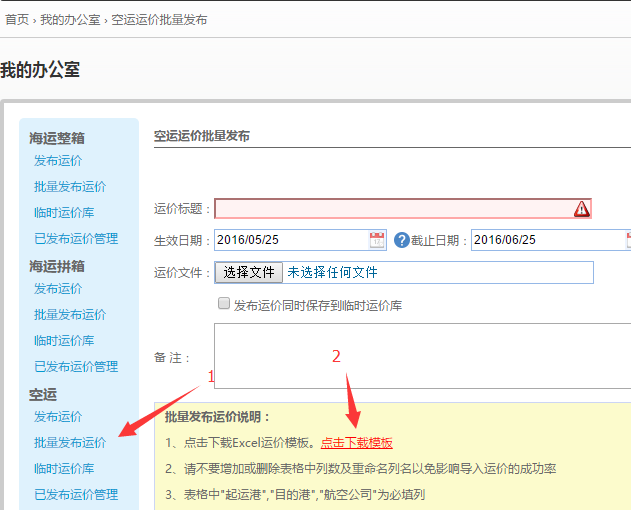Enable 发布运价同时保存到临时运价库 checkbox
This screenshot has width=631, height=510.
[224, 305]
